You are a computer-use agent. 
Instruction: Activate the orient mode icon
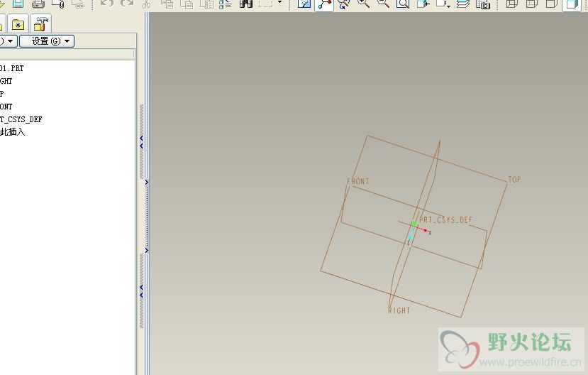(344, 4)
